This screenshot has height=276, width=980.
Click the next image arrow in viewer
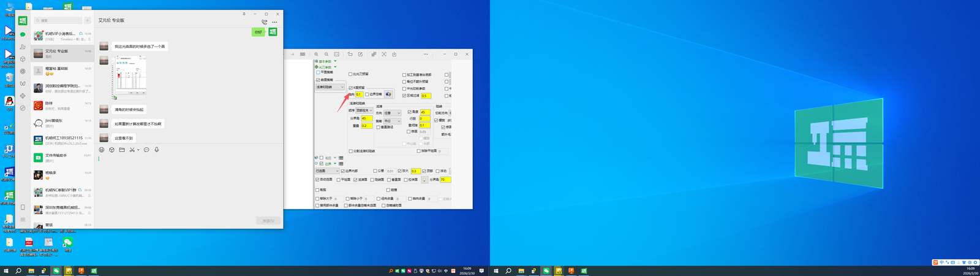pyautogui.click(x=293, y=54)
